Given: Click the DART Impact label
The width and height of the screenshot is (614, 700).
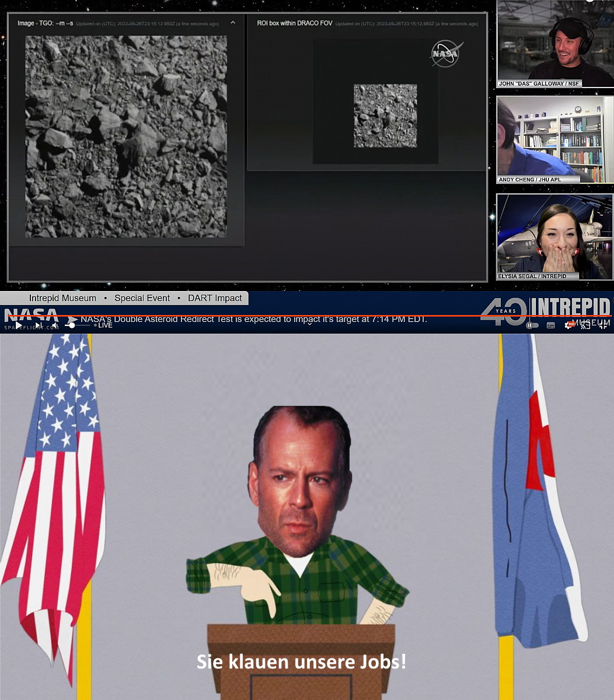Looking at the screenshot, I should (215, 298).
